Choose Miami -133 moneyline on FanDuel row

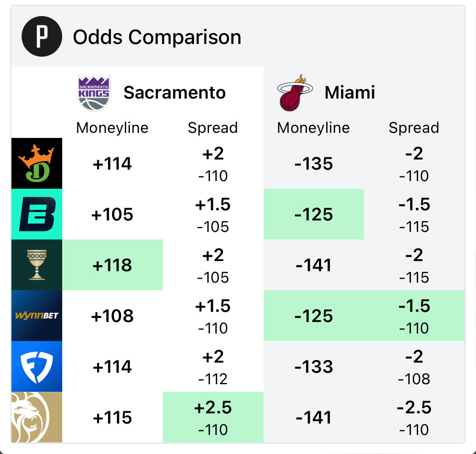(x=314, y=367)
